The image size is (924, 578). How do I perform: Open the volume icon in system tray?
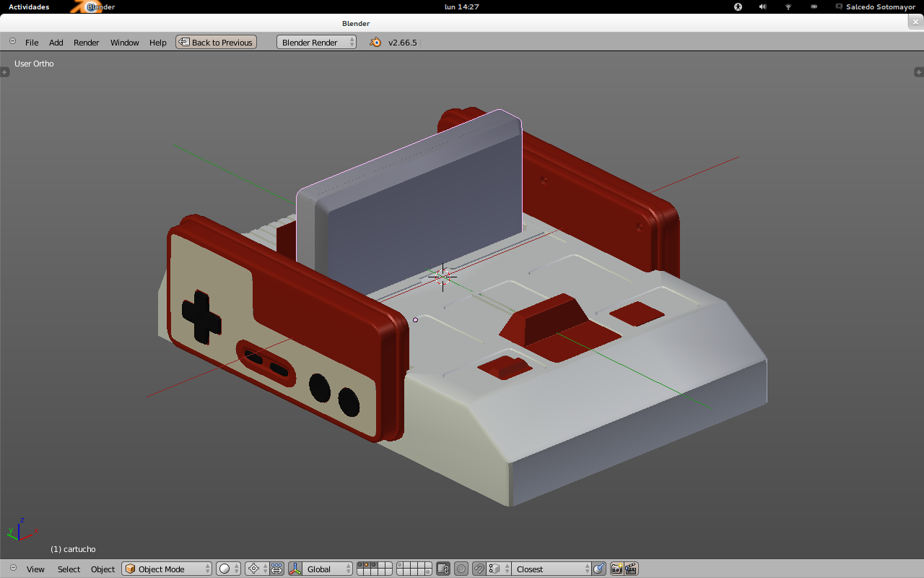click(x=763, y=7)
